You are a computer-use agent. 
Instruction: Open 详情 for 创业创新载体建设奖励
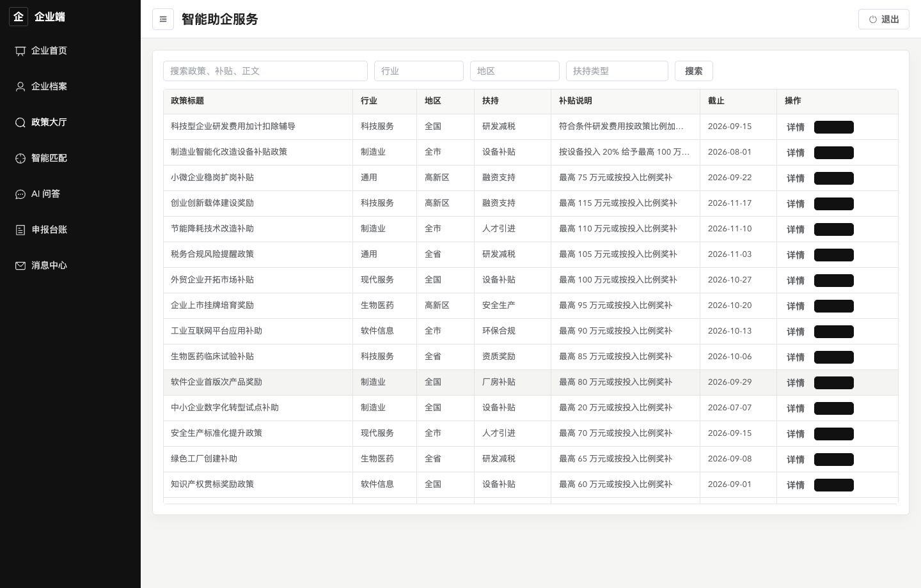click(796, 204)
